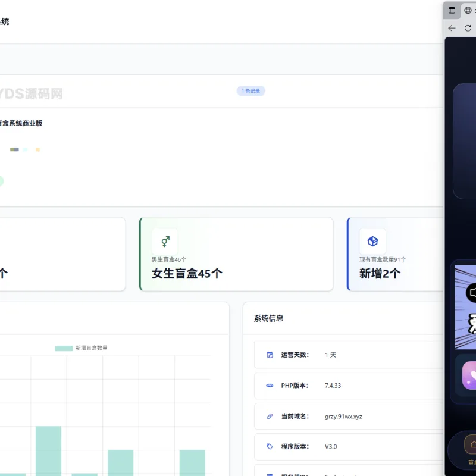
Task: Click the 系统信息 heading
Action: [269, 318]
